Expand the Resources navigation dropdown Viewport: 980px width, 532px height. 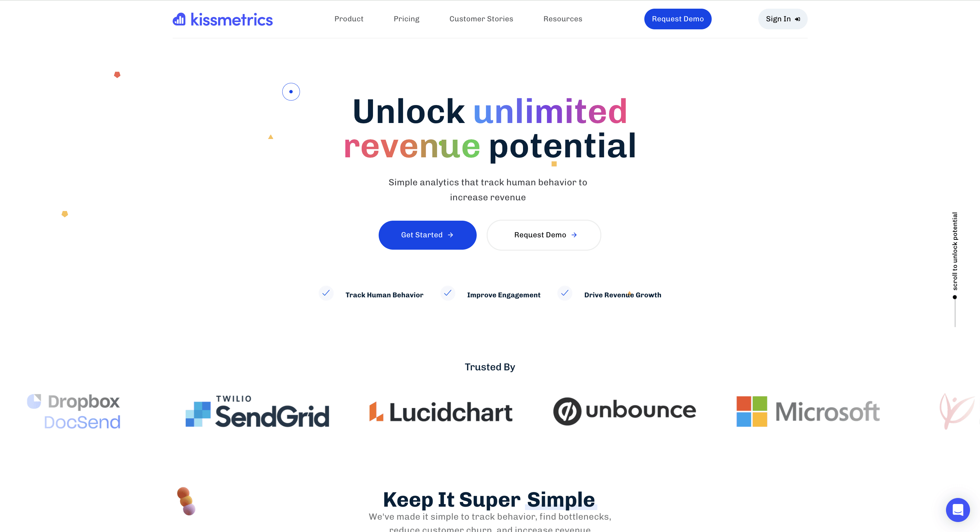point(562,18)
